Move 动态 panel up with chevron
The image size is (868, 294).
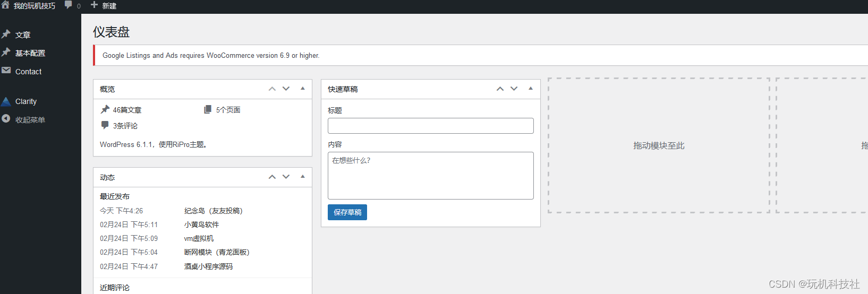tap(272, 177)
